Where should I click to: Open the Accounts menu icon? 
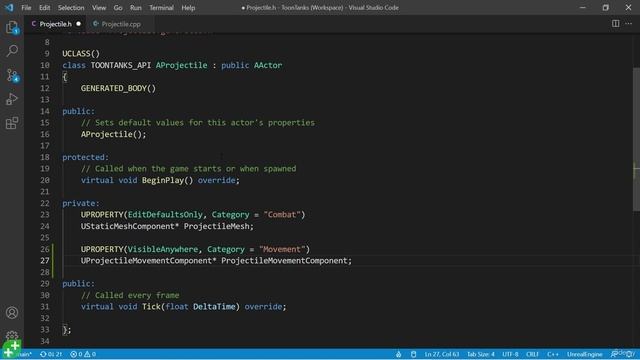[x=12, y=313]
